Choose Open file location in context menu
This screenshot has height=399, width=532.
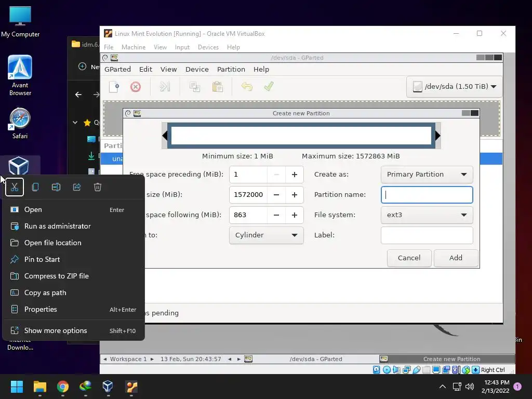coord(74,243)
